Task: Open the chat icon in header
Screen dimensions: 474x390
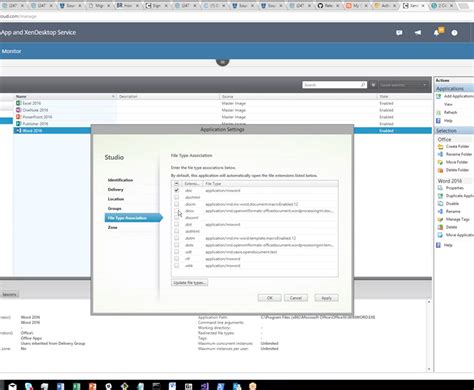Action: click(x=399, y=33)
